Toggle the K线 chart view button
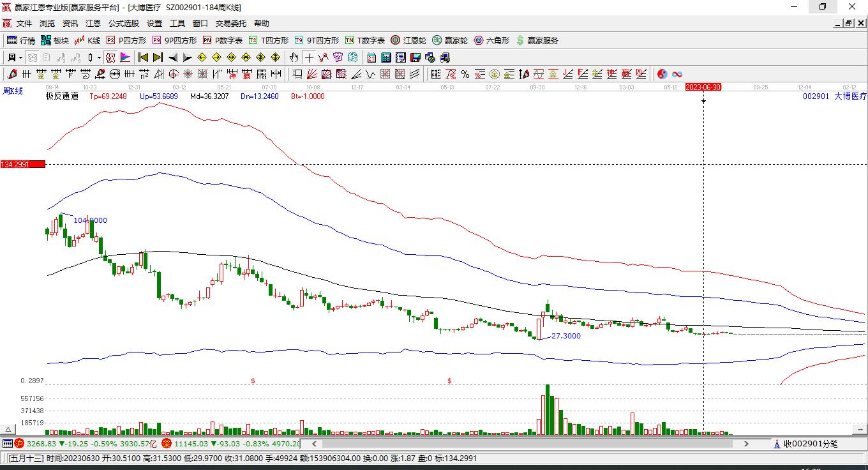 87,40
